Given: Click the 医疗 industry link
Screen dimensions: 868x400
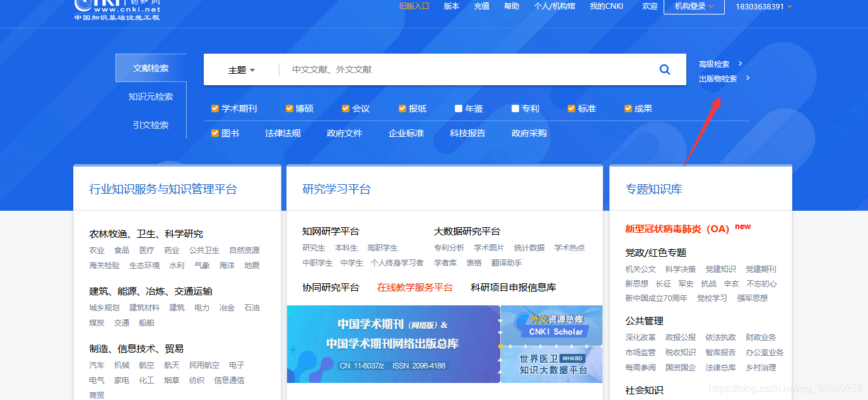Looking at the screenshot, I should (x=147, y=250).
